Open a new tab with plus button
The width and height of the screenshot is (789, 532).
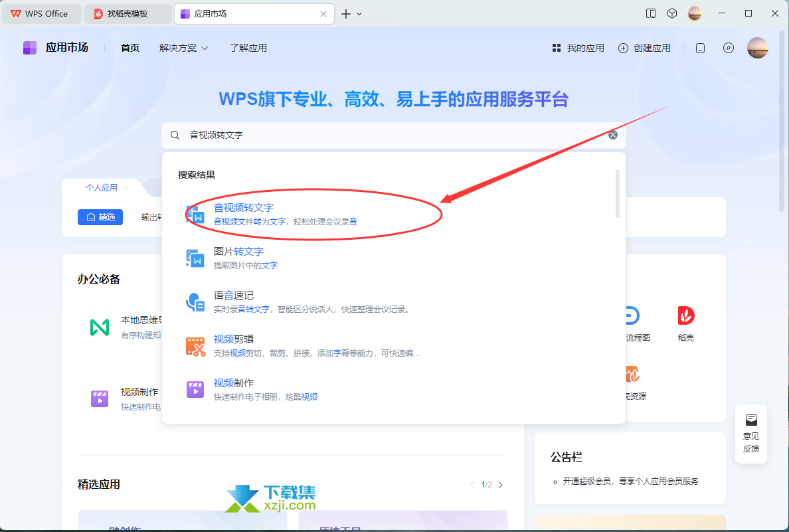pos(346,14)
